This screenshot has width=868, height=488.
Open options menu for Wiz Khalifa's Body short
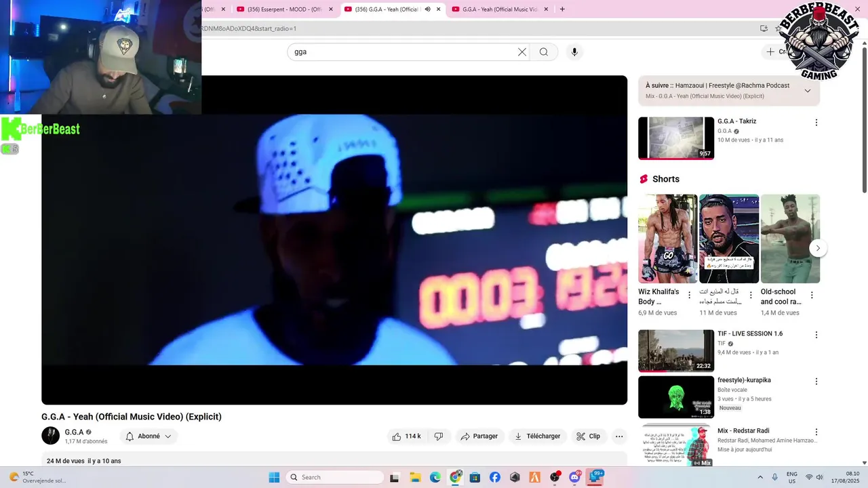(690, 296)
